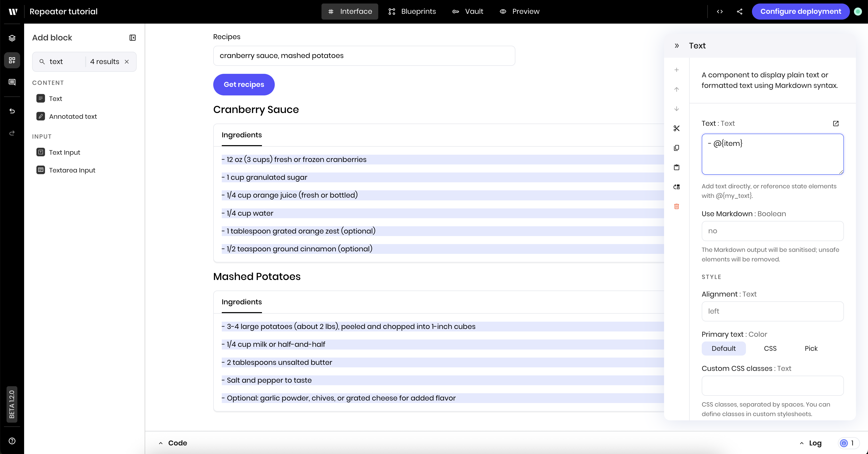Click the undo arrow in sidebar
Viewport: 868px width, 454px height.
pos(12,111)
